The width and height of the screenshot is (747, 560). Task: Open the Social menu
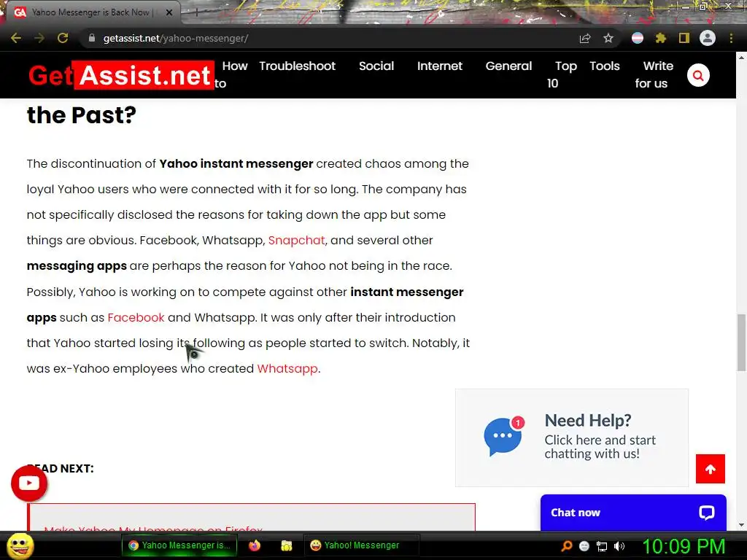(x=376, y=66)
